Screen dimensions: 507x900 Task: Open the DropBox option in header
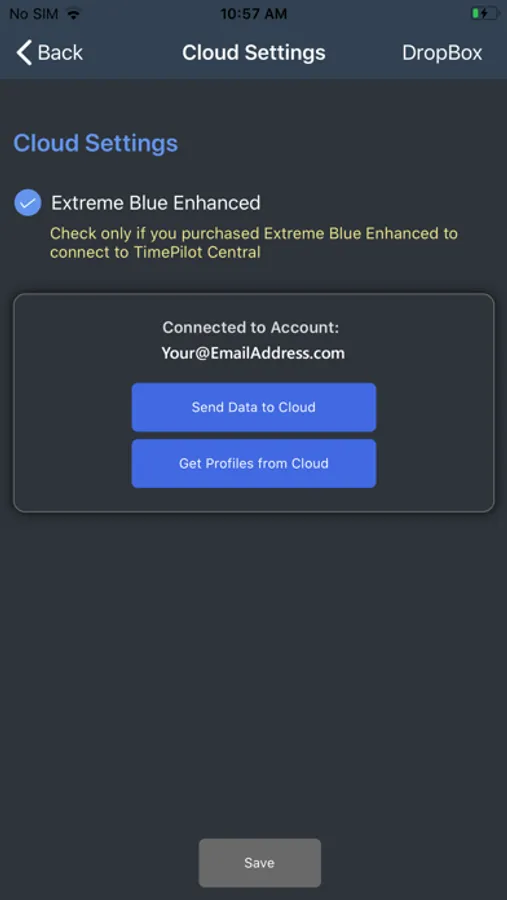coord(442,53)
